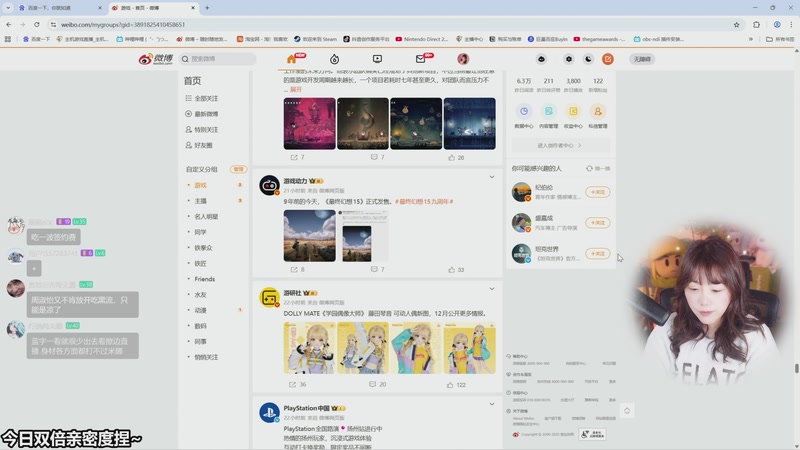The width and height of the screenshot is (800, 450).
Task: Open the 游戏动力 avatar
Action: pos(269,185)
